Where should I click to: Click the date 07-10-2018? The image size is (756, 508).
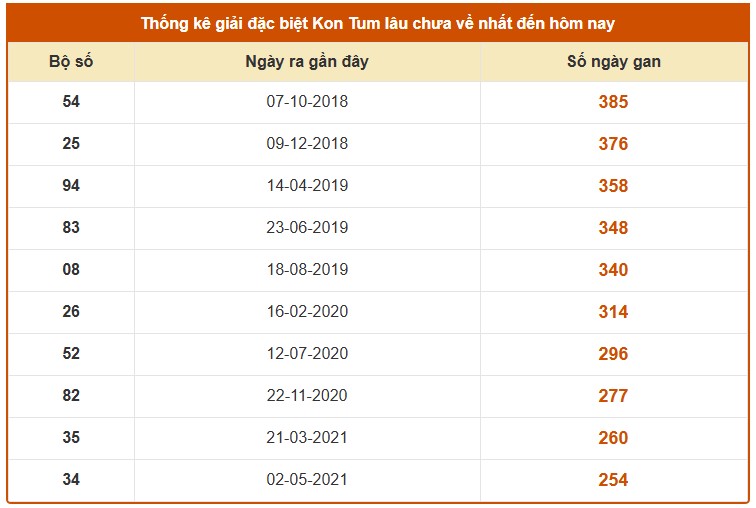[x=307, y=102]
